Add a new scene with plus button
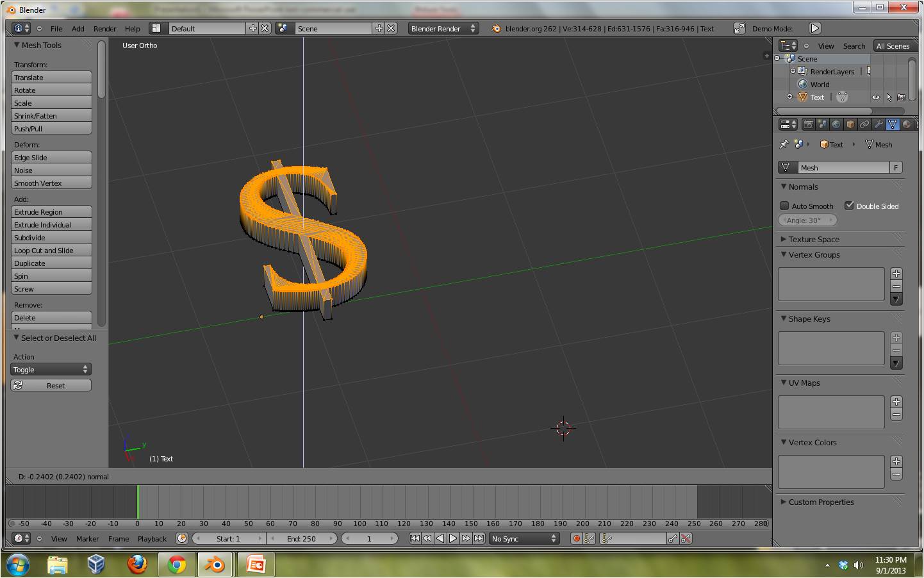This screenshot has height=578, width=924. pos(379,28)
